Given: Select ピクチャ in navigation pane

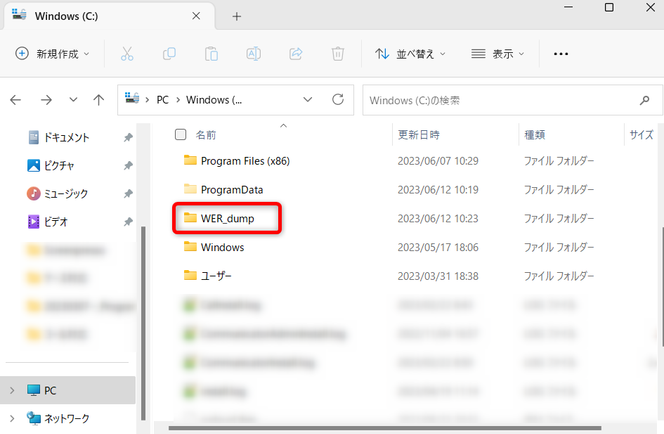Looking at the screenshot, I should coord(59,166).
